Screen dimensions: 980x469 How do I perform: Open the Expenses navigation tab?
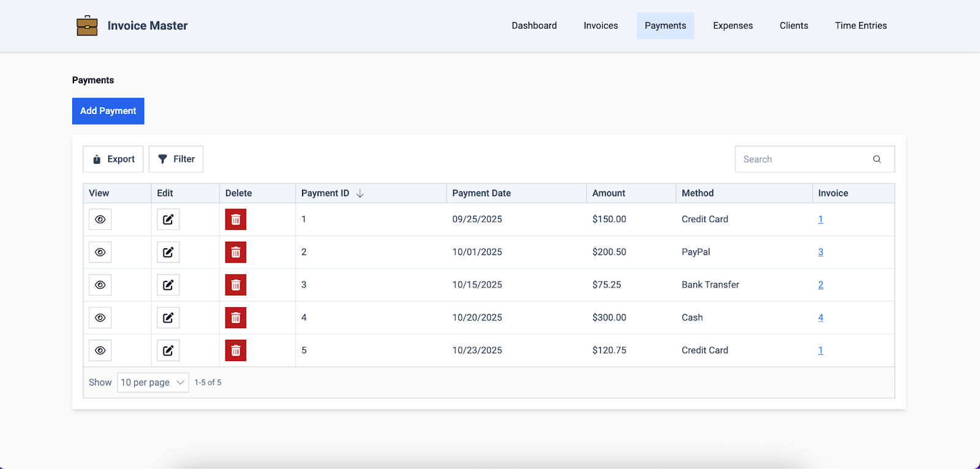pos(733,26)
